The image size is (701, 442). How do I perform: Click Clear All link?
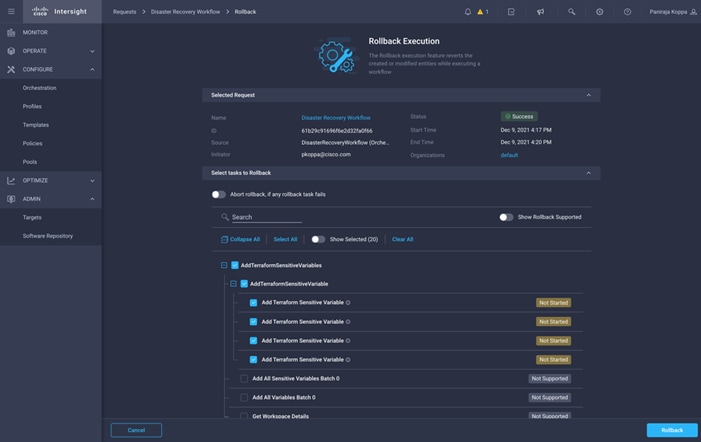tap(402, 240)
